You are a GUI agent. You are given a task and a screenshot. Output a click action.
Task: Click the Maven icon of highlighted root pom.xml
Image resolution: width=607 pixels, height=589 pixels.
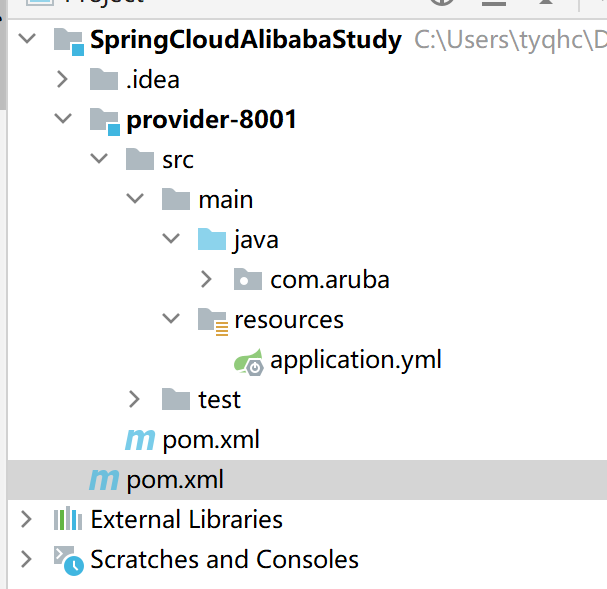point(104,480)
